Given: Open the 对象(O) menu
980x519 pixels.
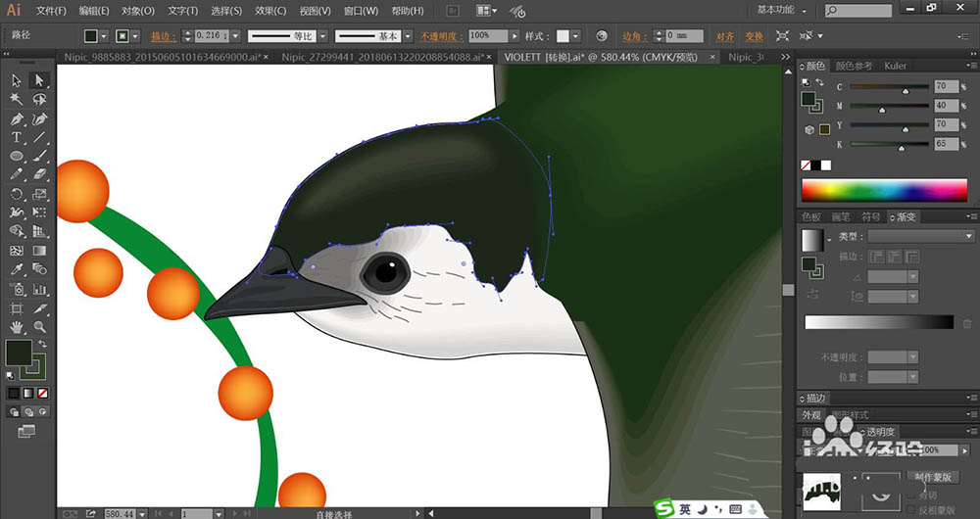Looking at the screenshot, I should 138,11.
